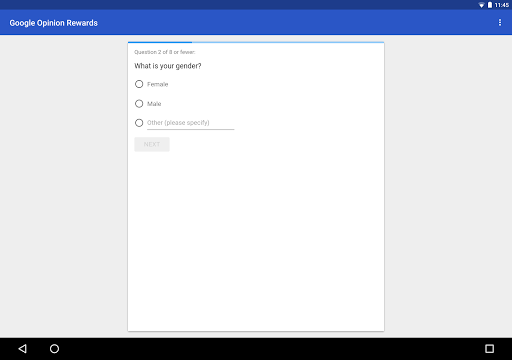Click the 11:45 clock in status bar
This screenshot has height=360, width=512.
coord(502,5)
